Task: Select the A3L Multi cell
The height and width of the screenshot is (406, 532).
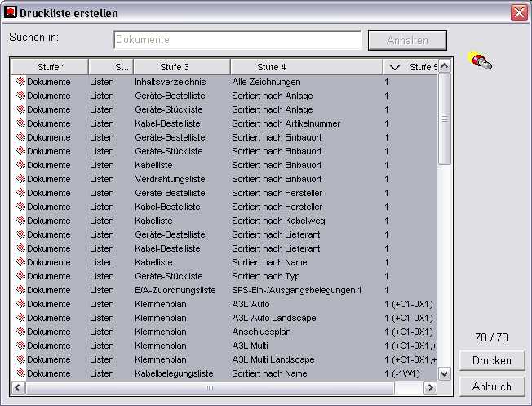Action: [250, 346]
